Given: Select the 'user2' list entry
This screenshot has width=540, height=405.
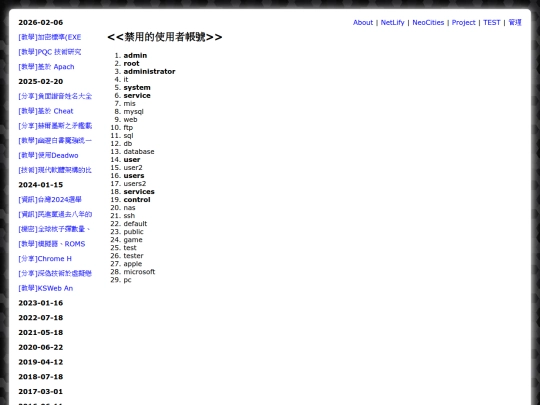Looking at the screenshot, I should pos(133,168).
